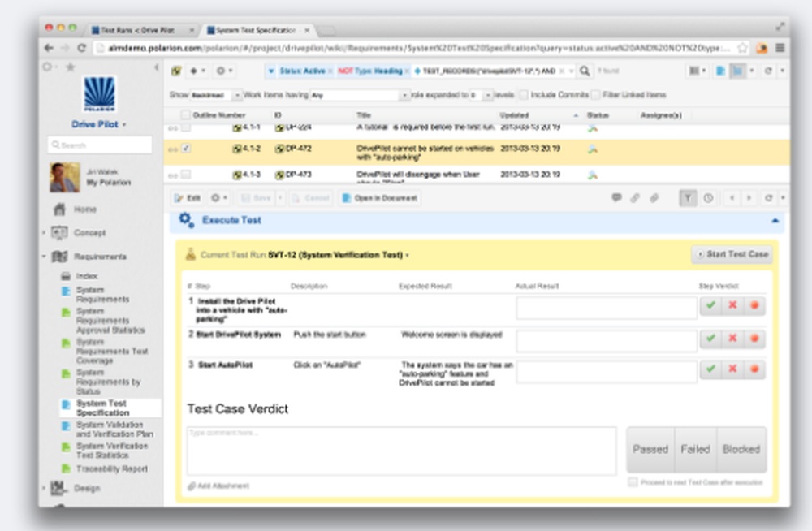
Task: Open the Chrome hamburger menu
Action: point(780,48)
